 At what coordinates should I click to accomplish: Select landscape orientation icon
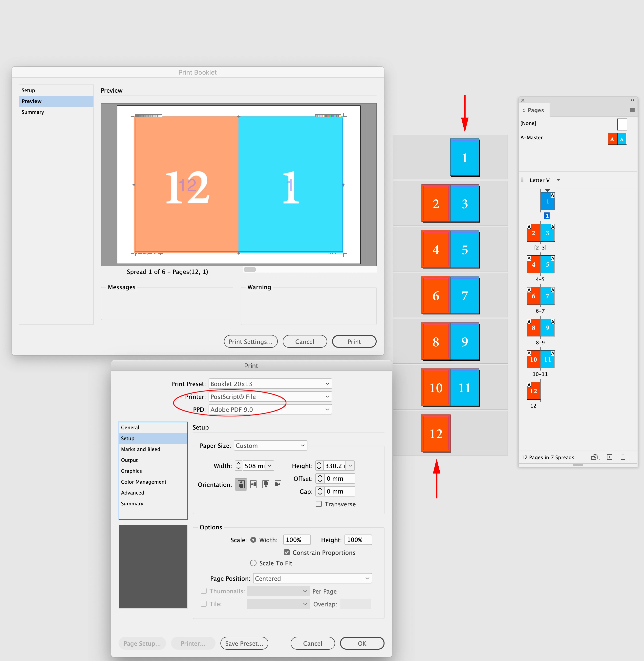pos(253,484)
